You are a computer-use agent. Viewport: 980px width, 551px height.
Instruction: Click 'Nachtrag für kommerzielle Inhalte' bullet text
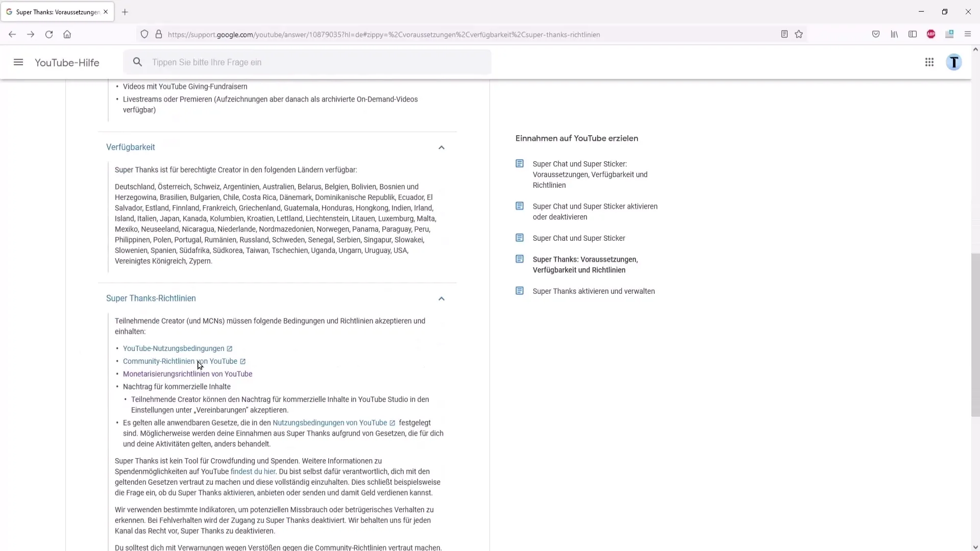tap(177, 387)
